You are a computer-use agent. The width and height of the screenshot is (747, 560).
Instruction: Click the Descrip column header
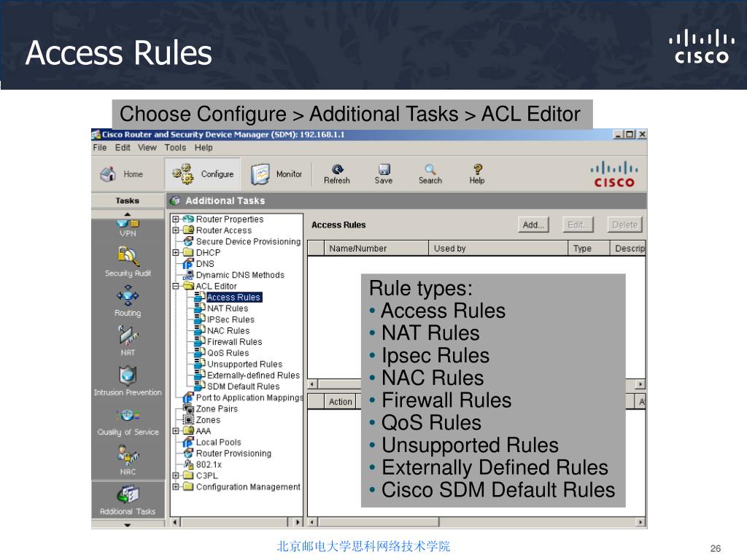[628, 248]
